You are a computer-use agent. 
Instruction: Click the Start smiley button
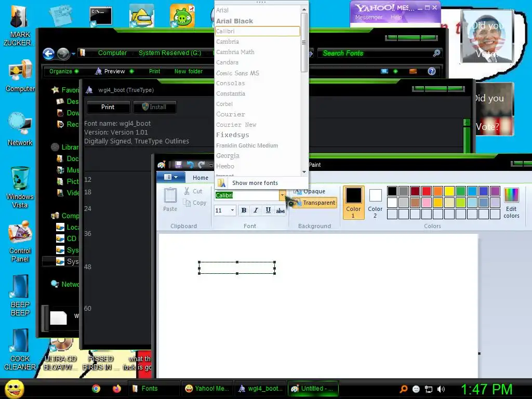tap(15, 389)
